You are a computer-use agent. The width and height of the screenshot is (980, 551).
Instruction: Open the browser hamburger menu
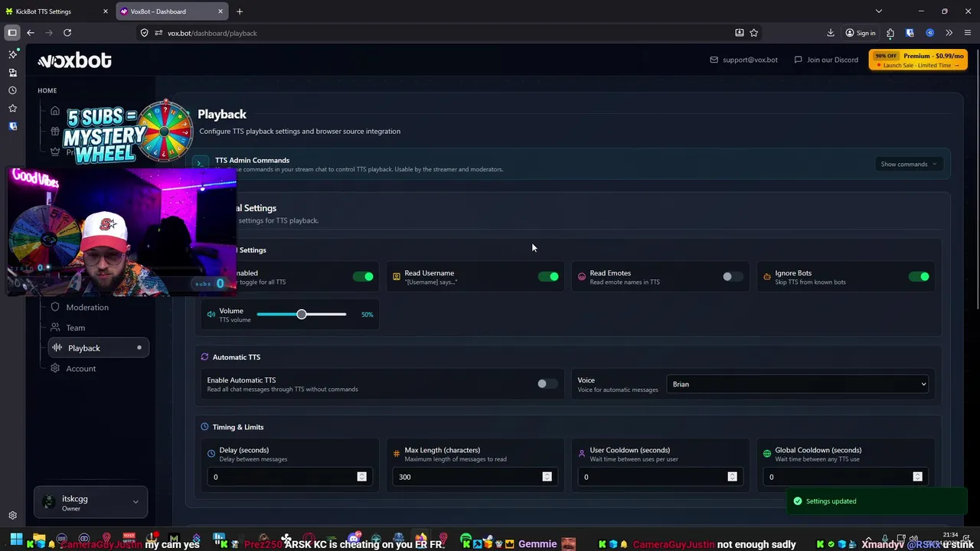pyautogui.click(x=968, y=33)
